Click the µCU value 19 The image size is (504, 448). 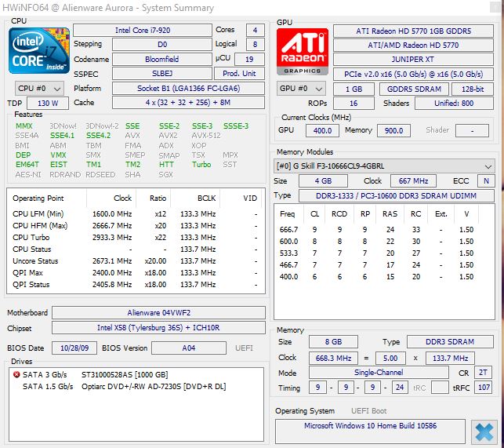250,59
